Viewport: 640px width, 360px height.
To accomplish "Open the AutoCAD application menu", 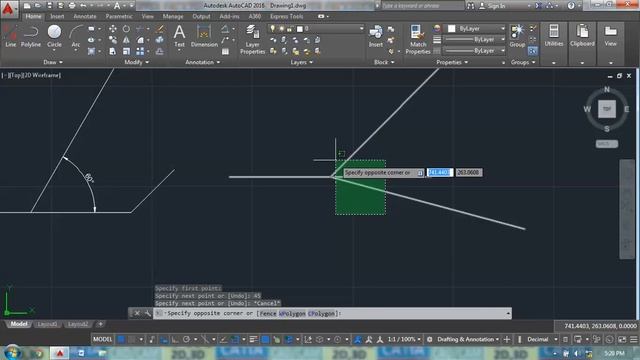I will pyautogui.click(x=8, y=8).
